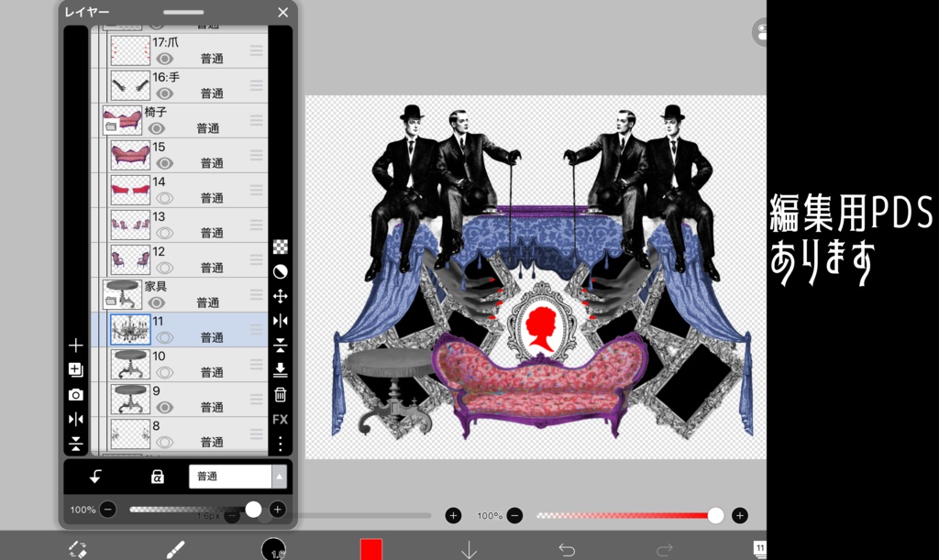Increase brush opacity with plus at far right
The height and width of the screenshot is (560, 939).
tap(740, 516)
